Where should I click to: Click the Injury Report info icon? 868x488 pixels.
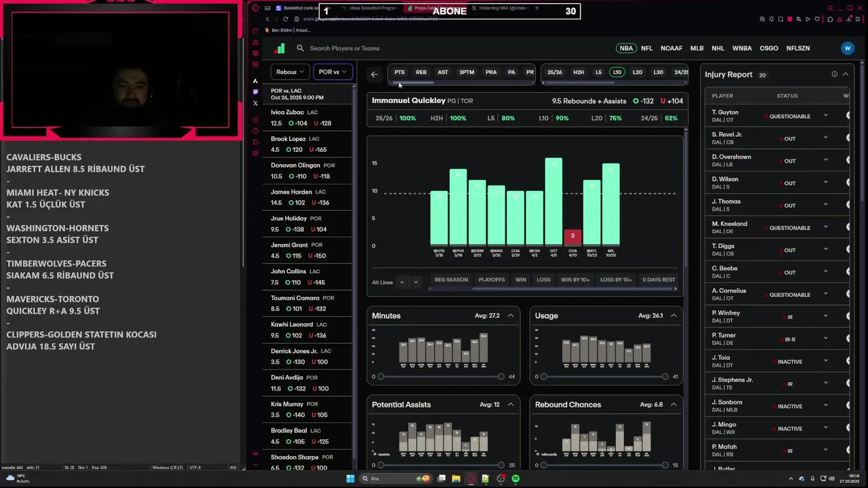[x=834, y=75]
